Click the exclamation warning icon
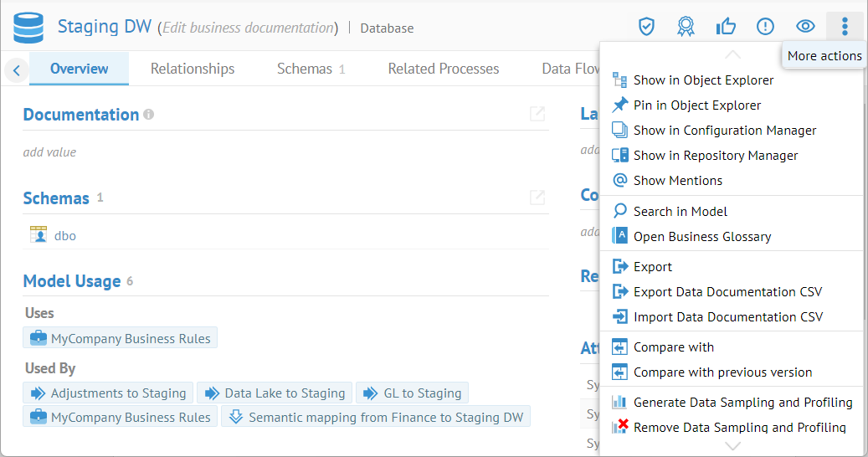 (x=765, y=27)
